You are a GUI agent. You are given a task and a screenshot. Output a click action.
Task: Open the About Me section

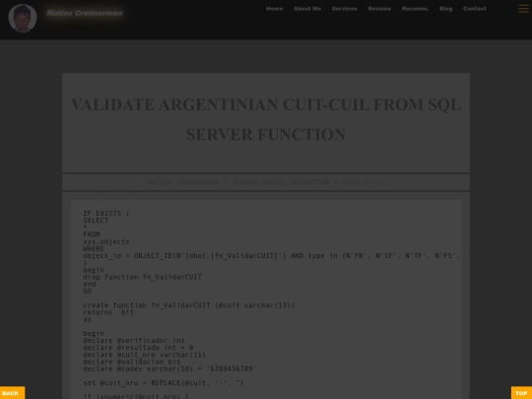pyautogui.click(x=307, y=9)
